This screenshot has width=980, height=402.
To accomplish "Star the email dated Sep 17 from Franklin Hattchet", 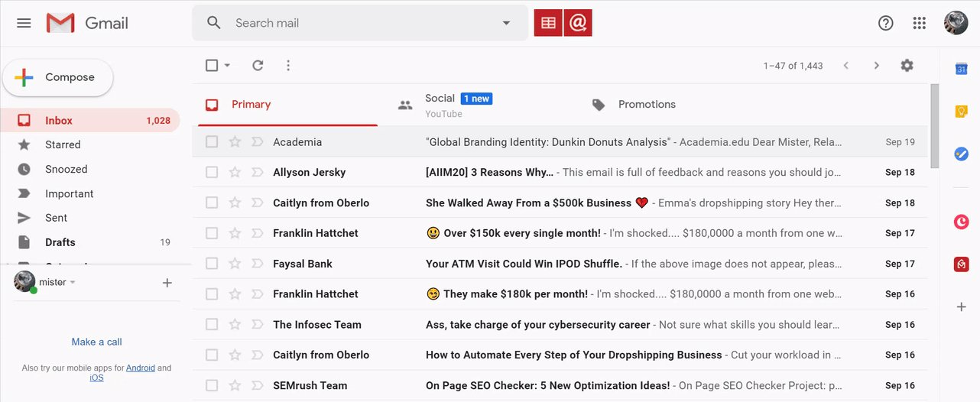I will (x=235, y=233).
